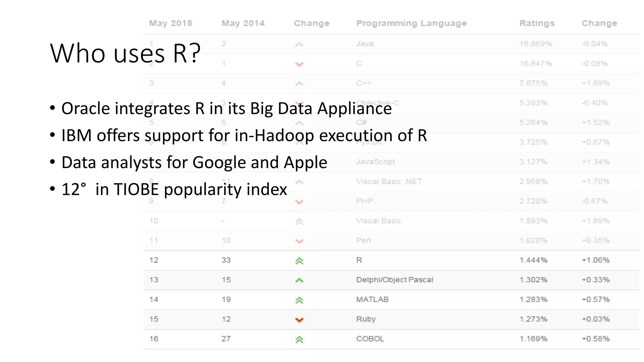The width and height of the screenshot is (644, 362).
Task: Click the bullet 'Data analysts for Google and Apple'
Action: [194, 162]
